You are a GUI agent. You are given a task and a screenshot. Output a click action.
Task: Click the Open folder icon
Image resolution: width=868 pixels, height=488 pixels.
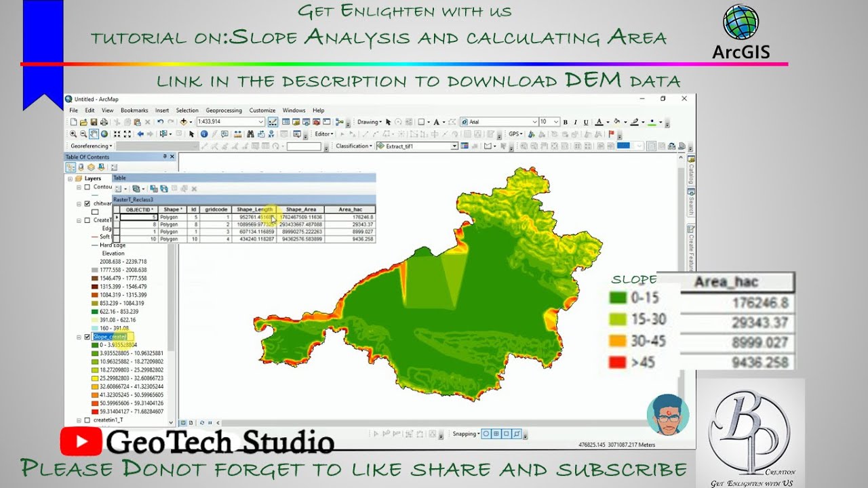[x=83, y=122]
